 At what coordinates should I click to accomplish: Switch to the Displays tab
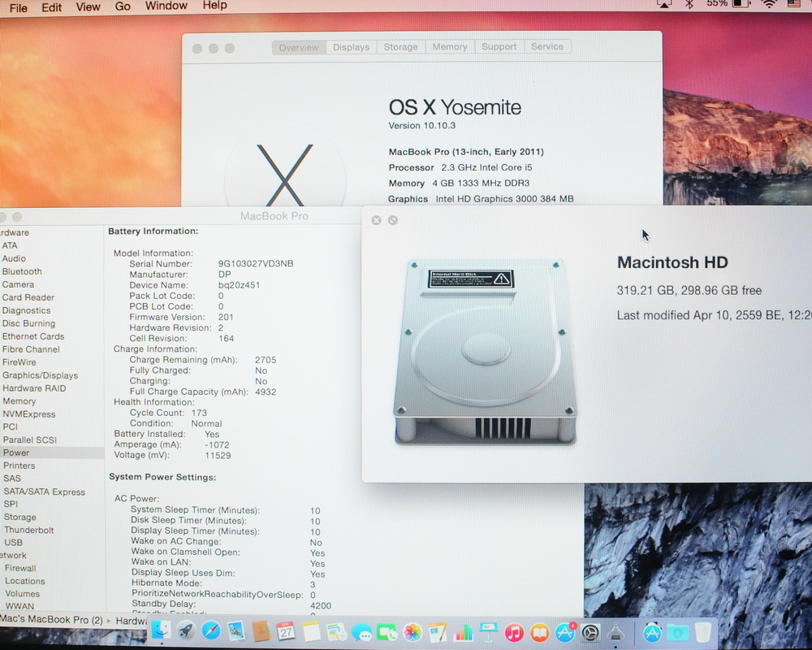[x=351, y=47]
